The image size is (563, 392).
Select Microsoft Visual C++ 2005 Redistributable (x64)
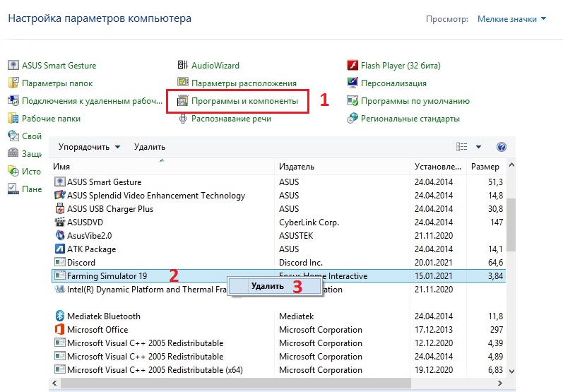[x=278, y=369]
